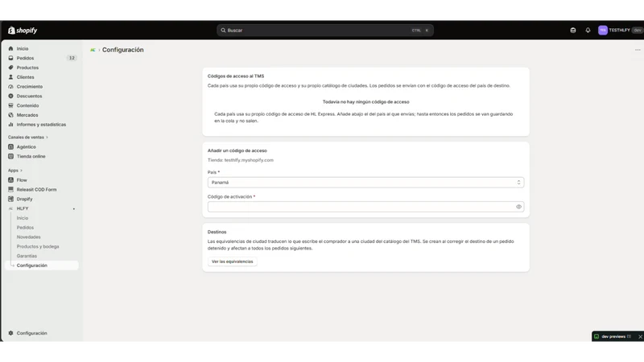
Task: Expand Canales de ventas chevron
Action: click(47, 137)
